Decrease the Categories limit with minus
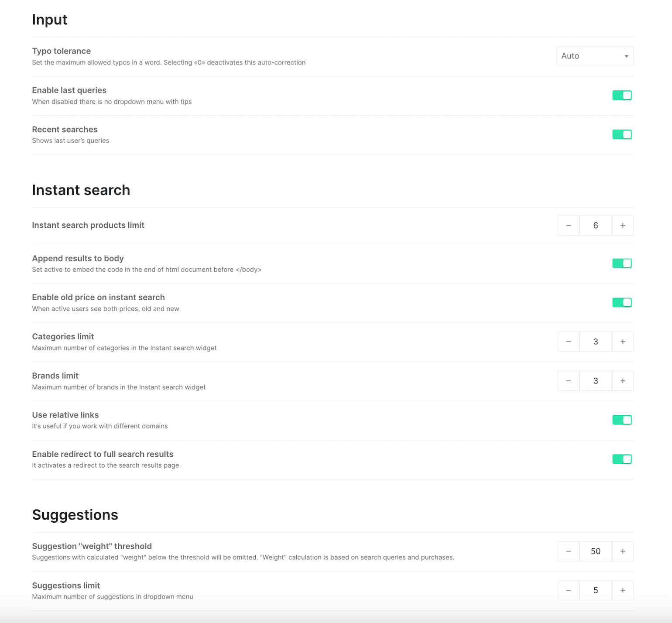 (569, 342)
